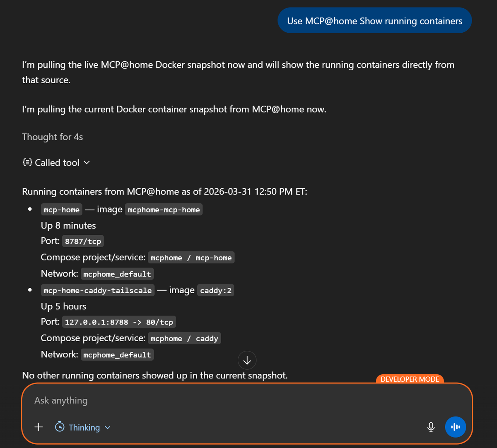Click the mcphome / caddy compose chip
Viewport: 497px width, 448px height.
(184, 338)
